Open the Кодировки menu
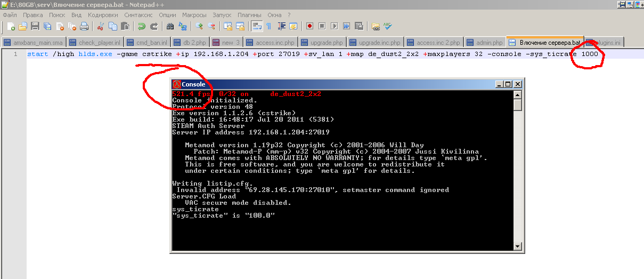The height and width of the screenshot is (279, 644). tap(103, 15)
